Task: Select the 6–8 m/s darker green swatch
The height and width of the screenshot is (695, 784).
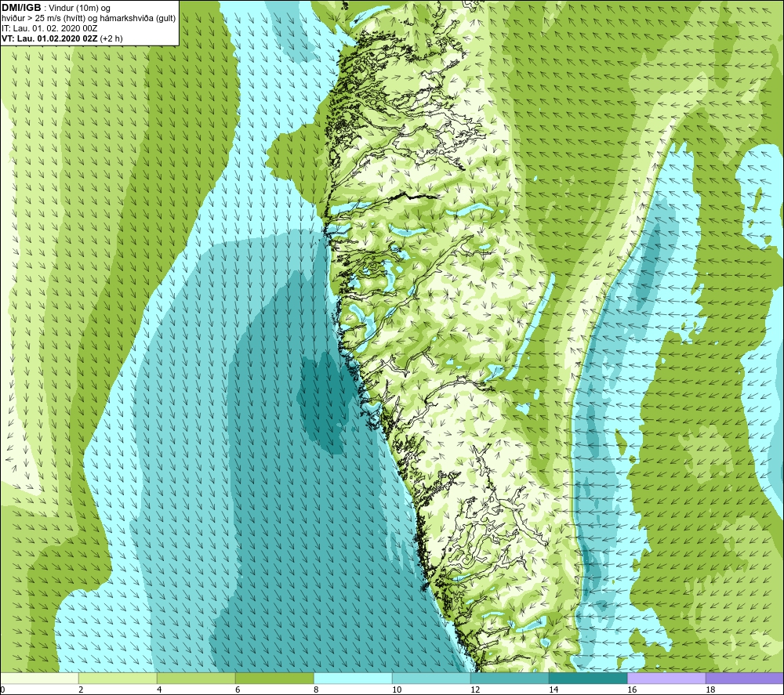Action: [x=274, y=678]
